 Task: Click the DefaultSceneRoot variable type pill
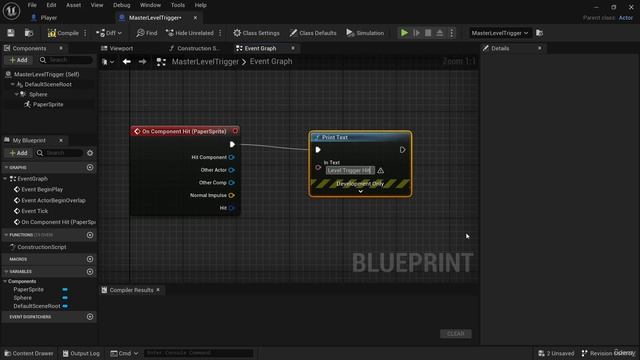pyautogui.click(x=65, y=306)
